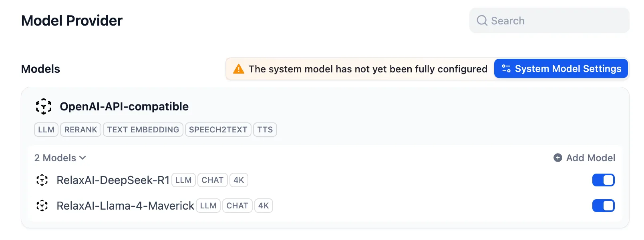Click the OpenAI-API-compatible provider logo
The height and width of the screenshot is (240, 644).
click(x=44, y=106)
